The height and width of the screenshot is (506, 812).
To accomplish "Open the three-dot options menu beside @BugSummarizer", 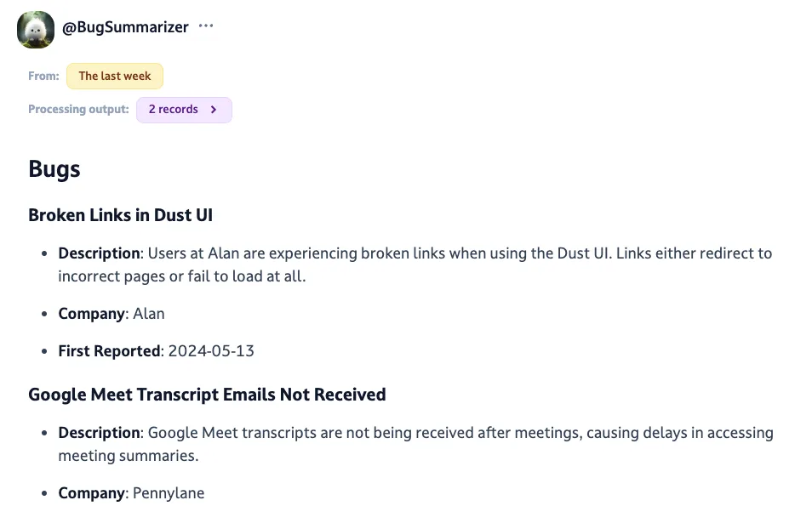I will [x=206, y=26].
